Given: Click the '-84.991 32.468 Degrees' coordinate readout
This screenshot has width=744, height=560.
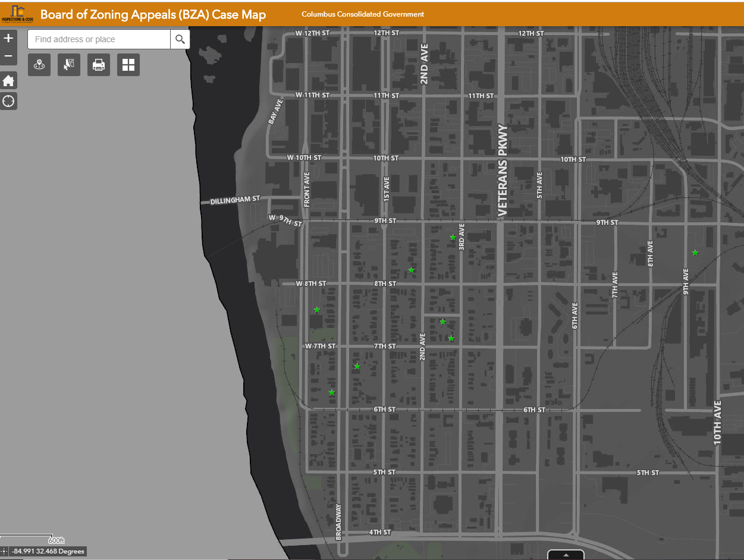Looking at the screenshot, I should pos(49,552).
